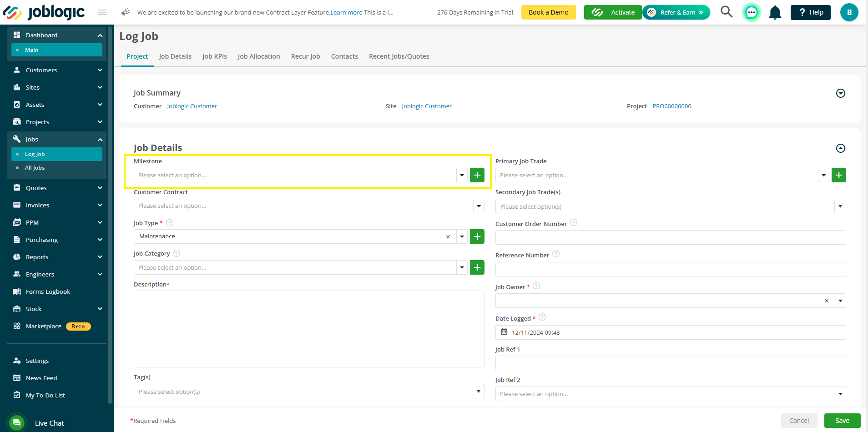Click the Refer & Earn button

pos(676,12)
